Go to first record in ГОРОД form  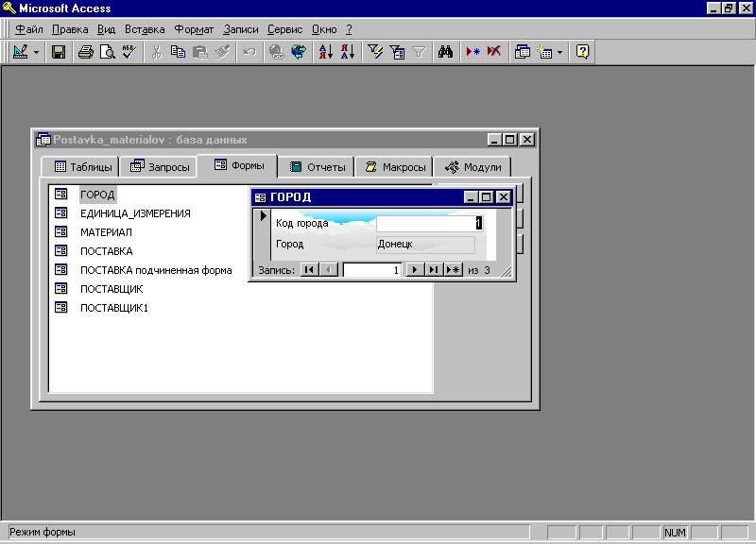coord(309,270)
